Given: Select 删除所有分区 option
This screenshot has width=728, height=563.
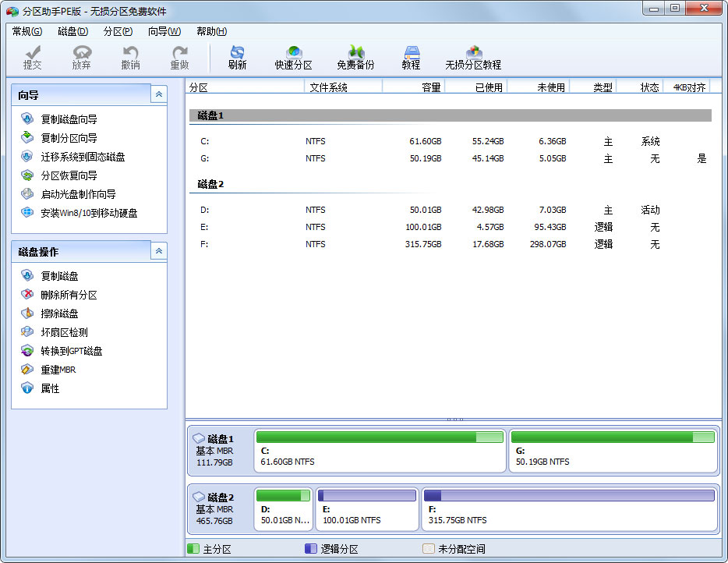Looking at the screenshot, I should (x=69, y=295).
